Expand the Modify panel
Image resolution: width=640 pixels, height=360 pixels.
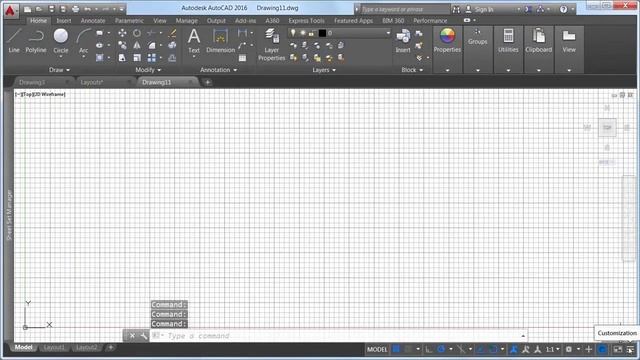click(x=148, y=70)
